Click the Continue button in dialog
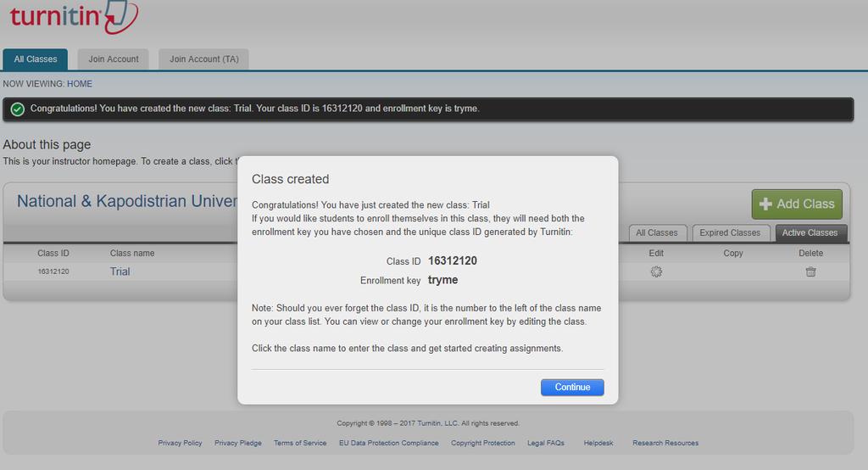868x470 pixels. pyautogui.click(x=572, y=387)
